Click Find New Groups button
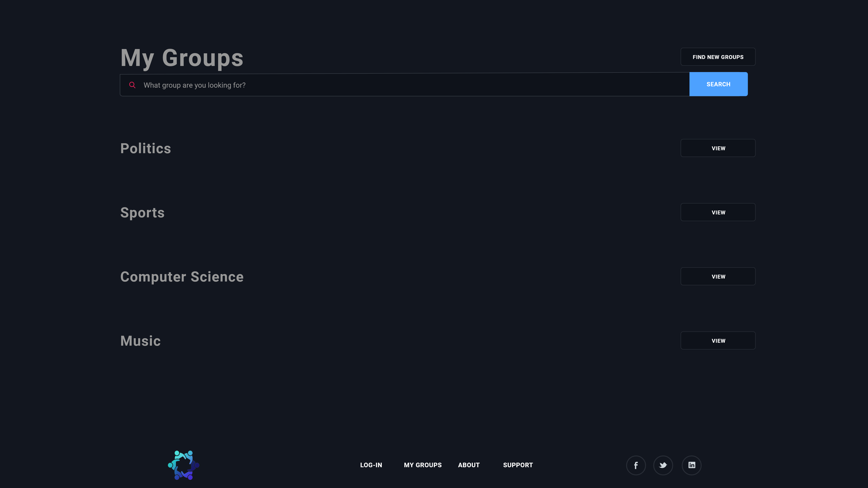This screenshot has height=488, width=868. pyautogui.click(x=718, y=57)
